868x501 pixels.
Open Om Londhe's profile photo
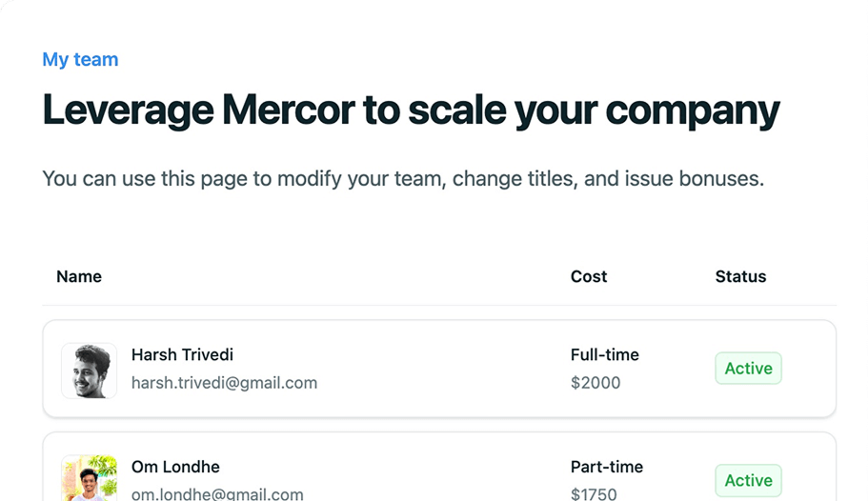coord(90,478)
